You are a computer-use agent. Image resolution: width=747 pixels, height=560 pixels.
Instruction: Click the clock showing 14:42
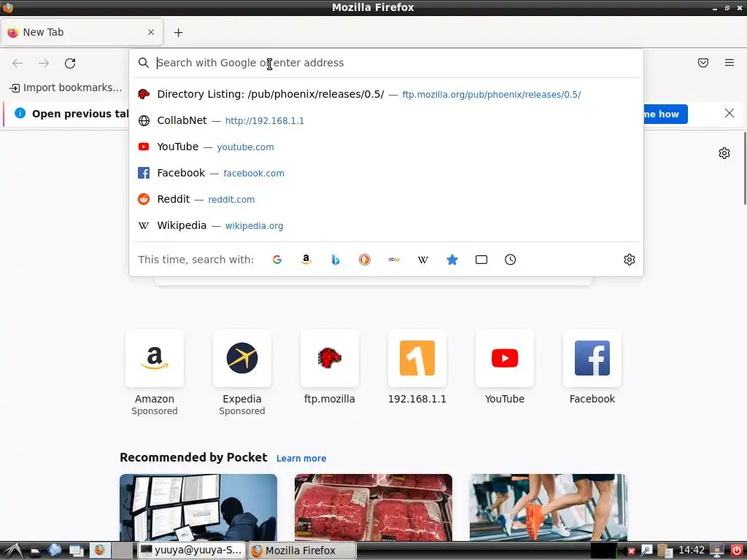click(692, 550)
